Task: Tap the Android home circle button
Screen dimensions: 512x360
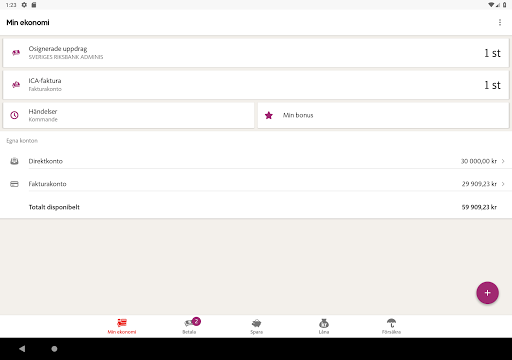Action: (54, 349)
